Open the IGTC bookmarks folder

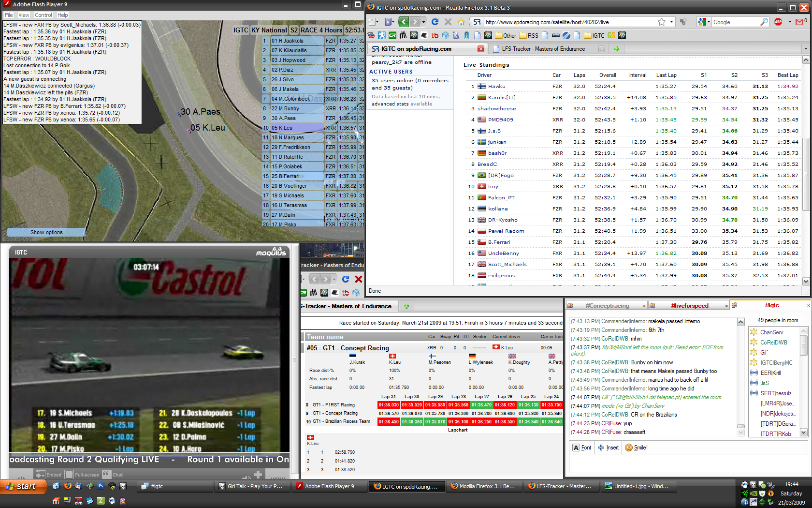(594, 35)
